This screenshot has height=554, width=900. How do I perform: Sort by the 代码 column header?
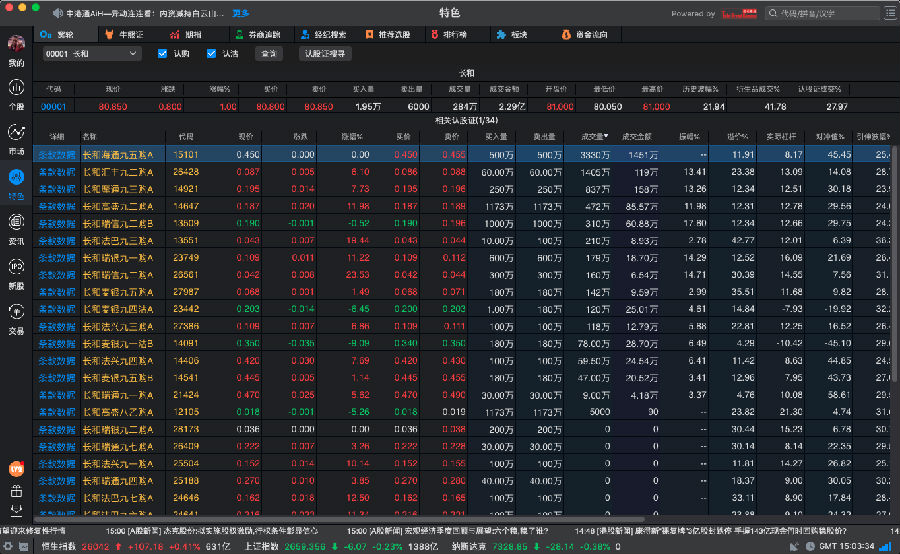point(186,137)
